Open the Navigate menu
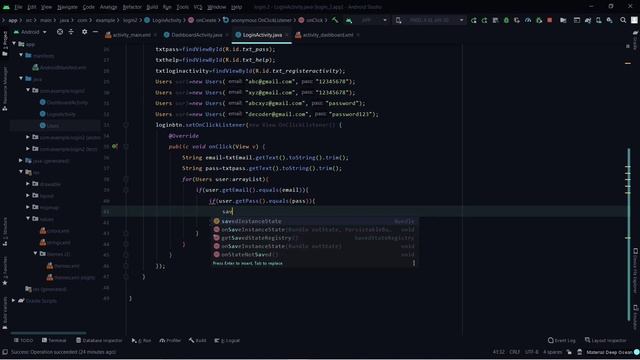640x360 pixels. 67,7
